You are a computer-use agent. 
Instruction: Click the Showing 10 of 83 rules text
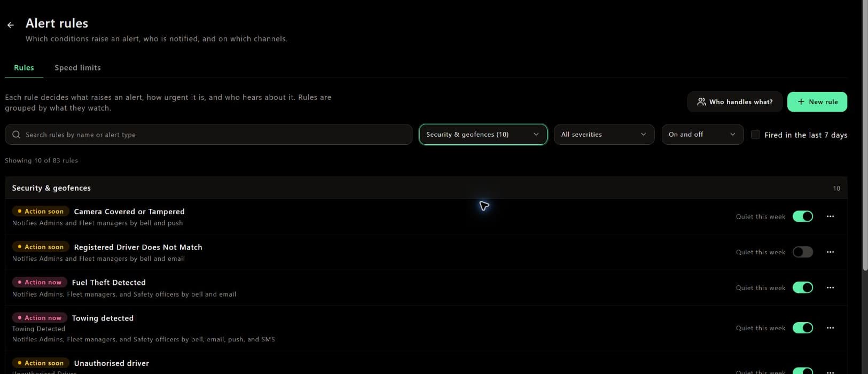click(41, 160)
